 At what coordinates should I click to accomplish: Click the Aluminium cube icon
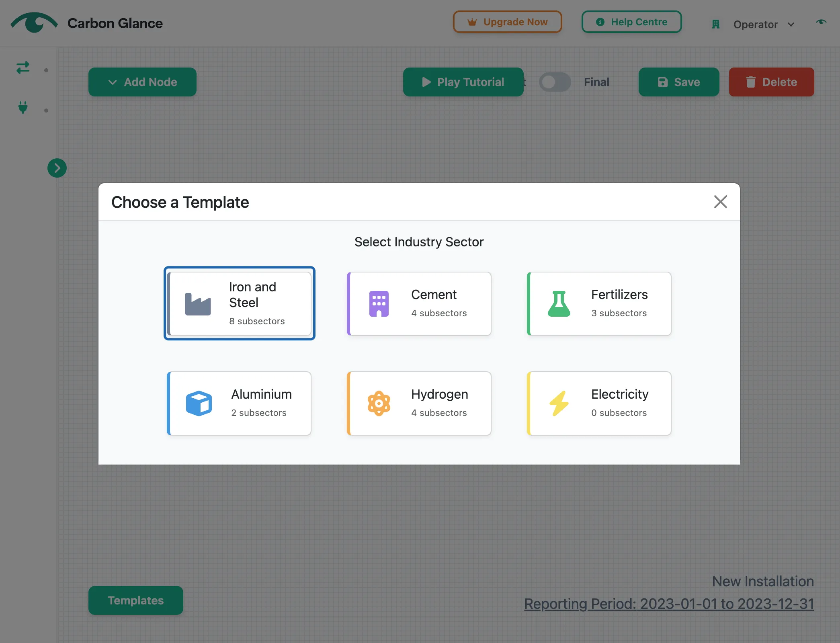pyautogui.click(x=199, y=403)
